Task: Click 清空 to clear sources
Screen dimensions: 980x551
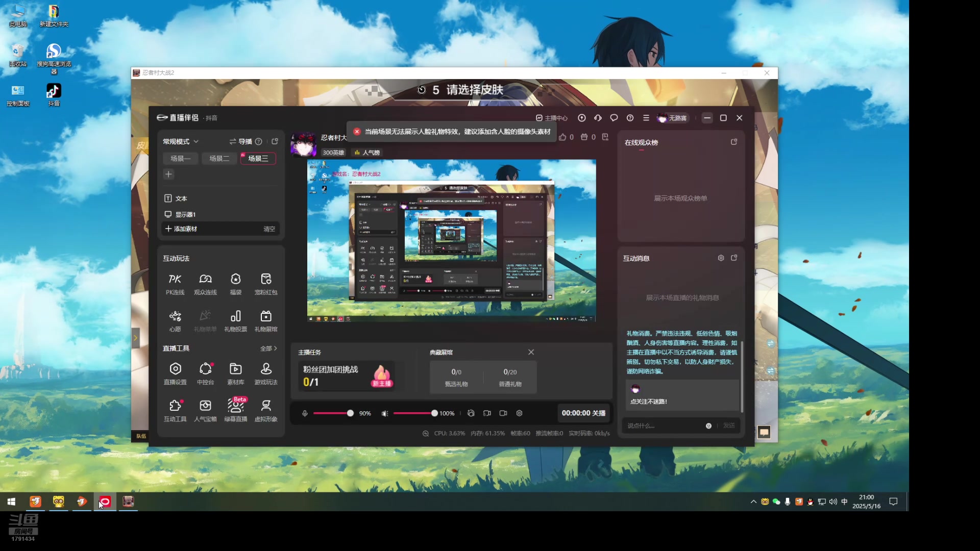Action: click(x=269, y=229)
